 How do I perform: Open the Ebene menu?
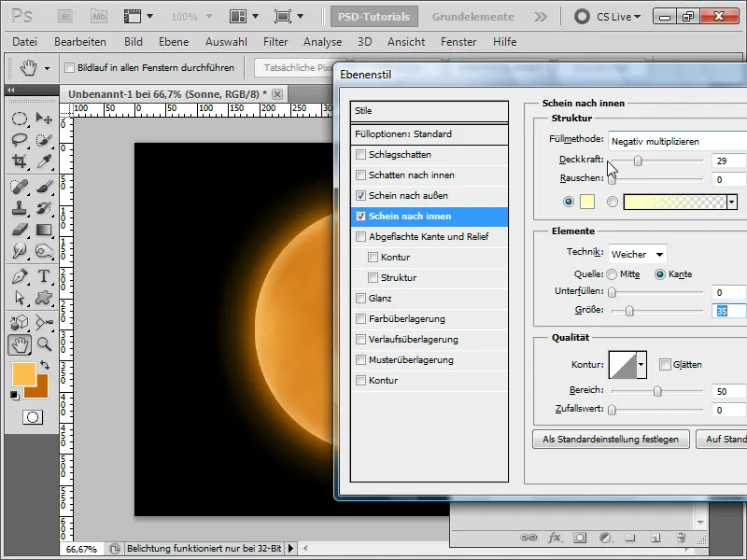click(x=174, y=42)
